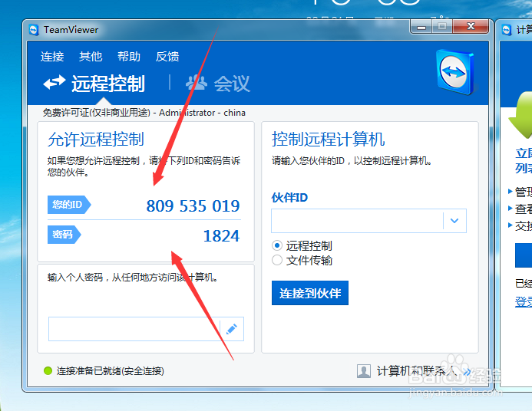This screenshot has width=532, height=411.
Task: Select the 远程控制 radio button
Action: point(277,245)
